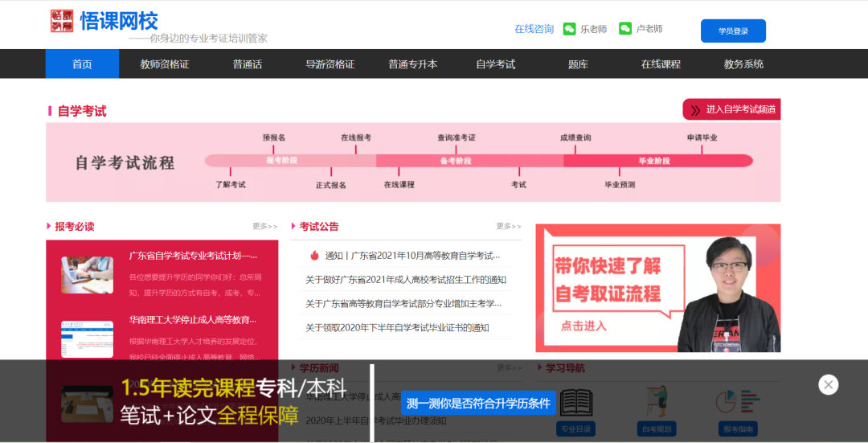The height and width of the screenshot is (443, 868).
Task: Click the 学员登录 button
Action: (x=733, y=31)
